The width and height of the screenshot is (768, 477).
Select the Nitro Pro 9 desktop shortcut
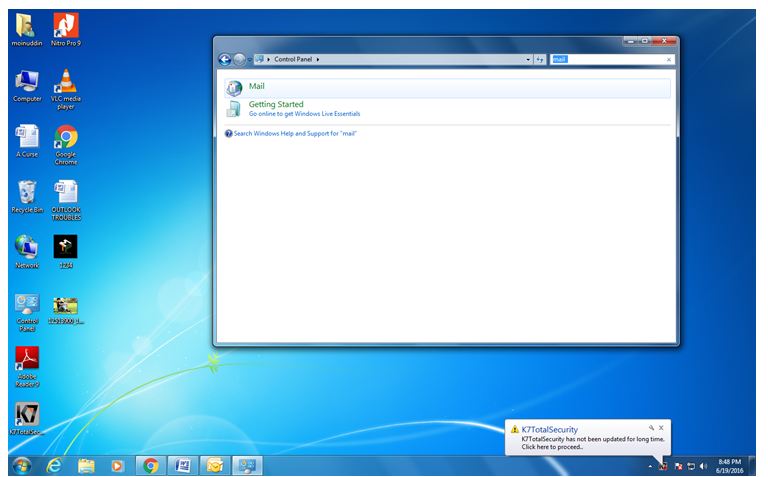coord(66,27)
